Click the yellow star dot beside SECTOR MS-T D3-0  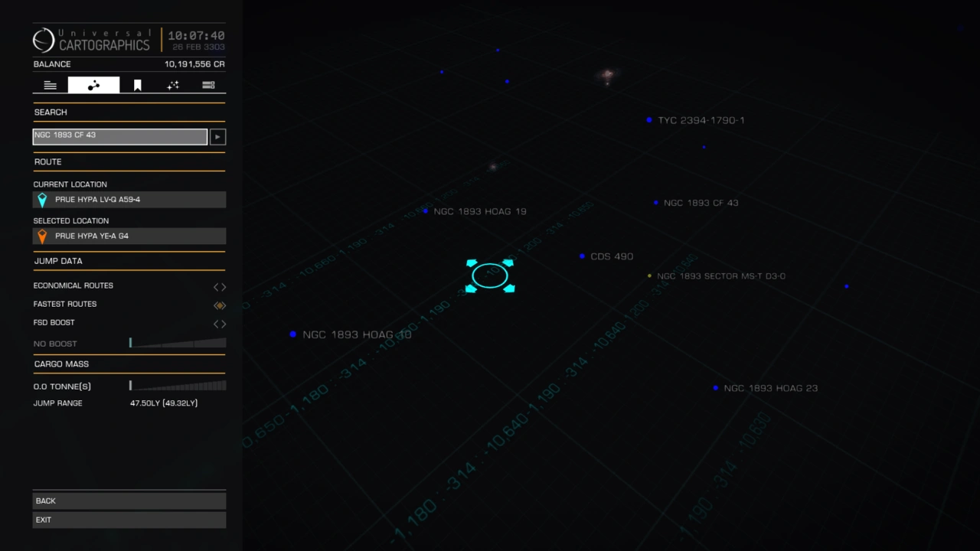tap(649, 275)
